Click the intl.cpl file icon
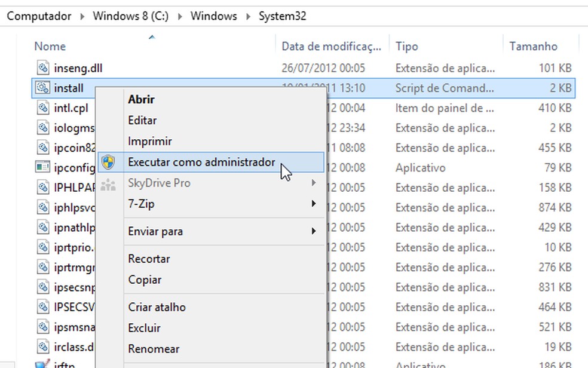 pos(43,108)
